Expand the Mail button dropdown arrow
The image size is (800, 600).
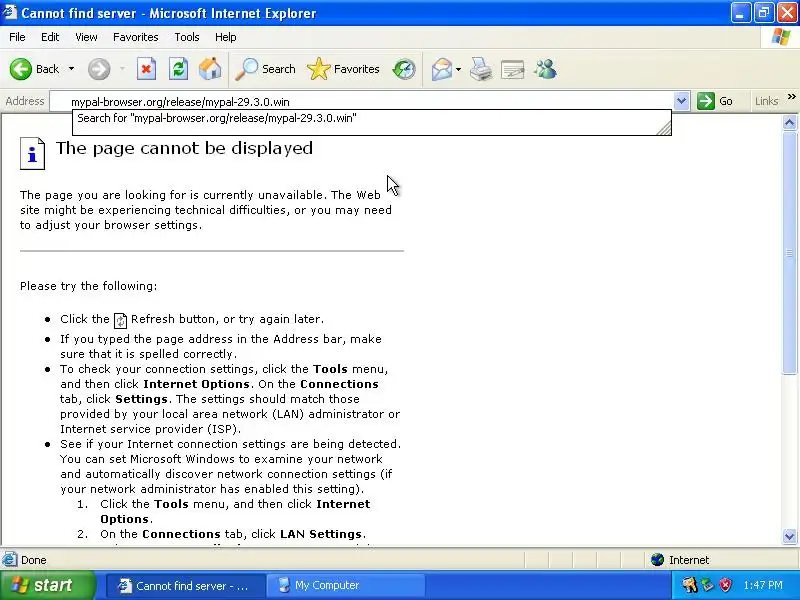(x=458, y=69)
